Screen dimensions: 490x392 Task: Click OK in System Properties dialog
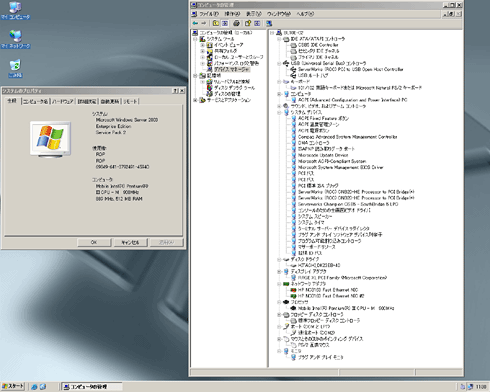(94, 242)
